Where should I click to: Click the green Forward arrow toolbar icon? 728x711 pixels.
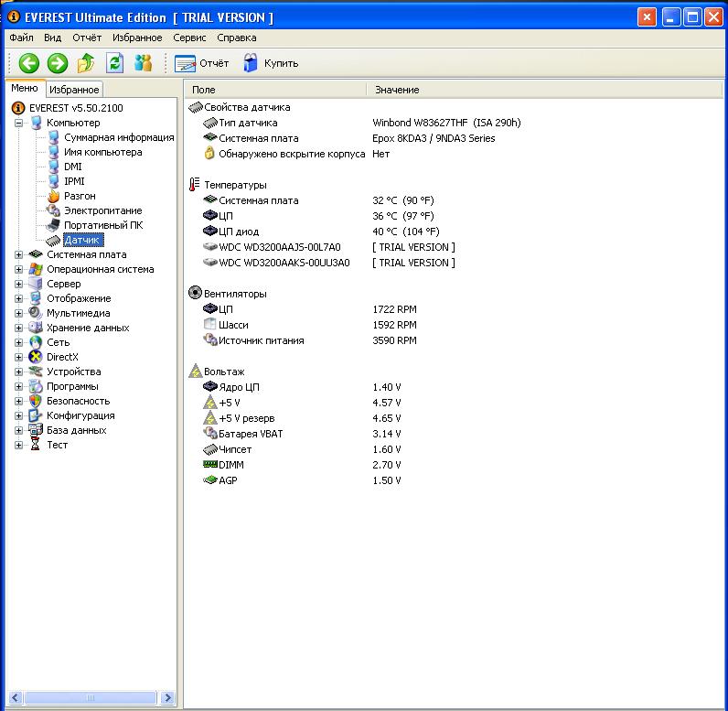coord(58,63)
